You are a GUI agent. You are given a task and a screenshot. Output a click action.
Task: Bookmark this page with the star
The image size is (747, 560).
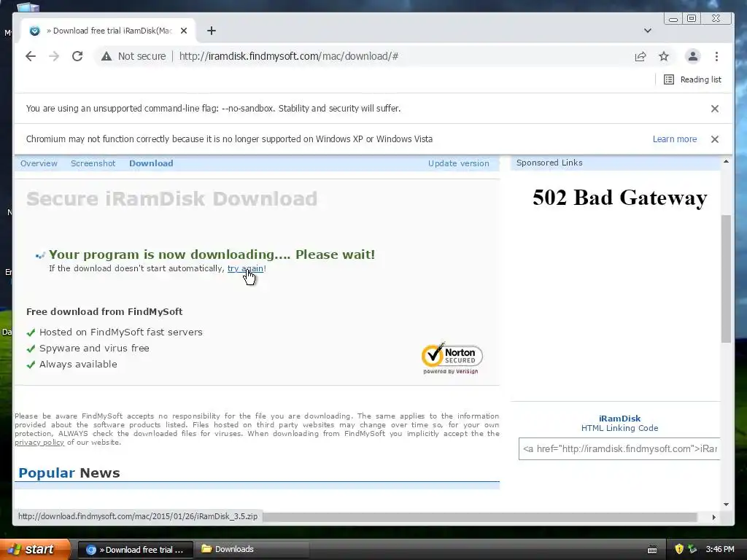pyautogui.click(x=664, y=56)
